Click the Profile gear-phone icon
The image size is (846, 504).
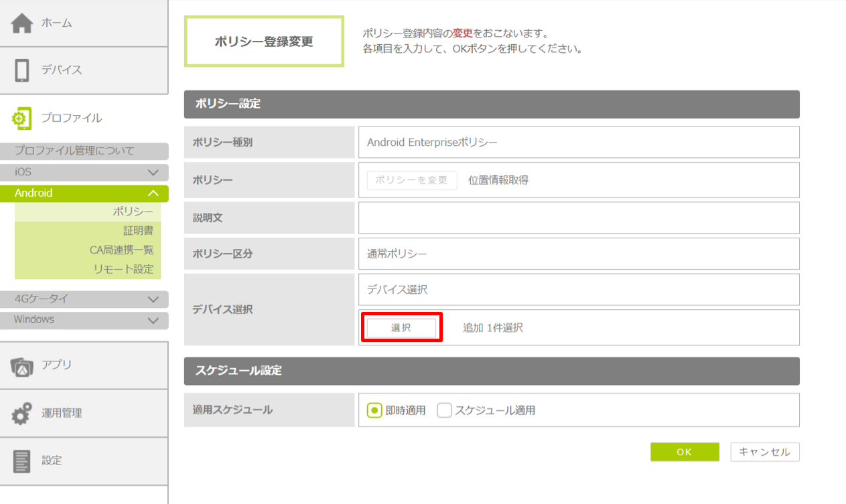pyautogui.click(x=21, y=118)
